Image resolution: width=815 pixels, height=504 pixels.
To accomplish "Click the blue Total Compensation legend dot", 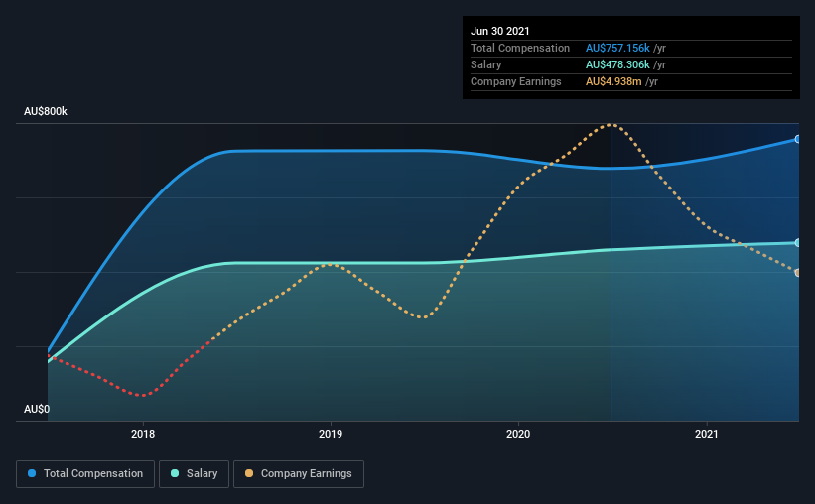I will click(x=32, y=473).
